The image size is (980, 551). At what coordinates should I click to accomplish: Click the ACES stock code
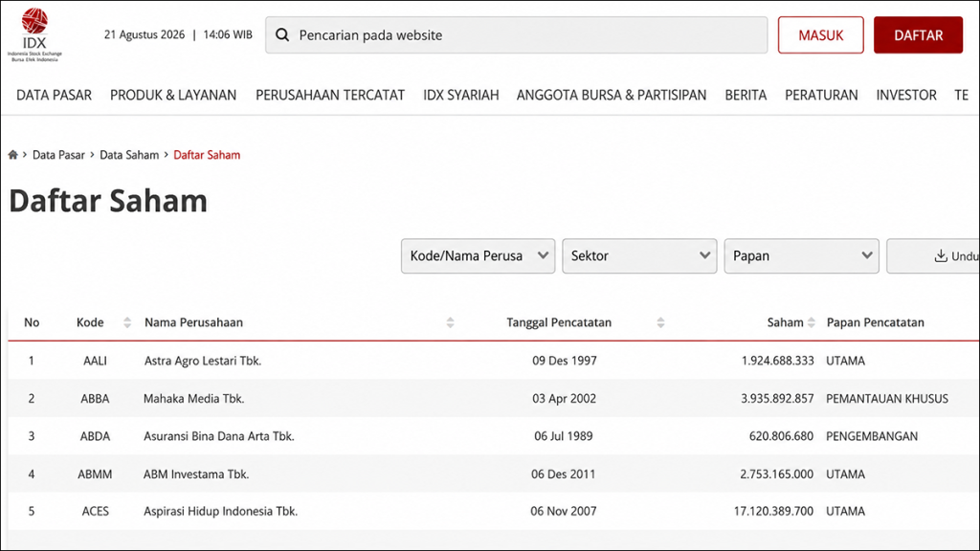pos(95,511)
